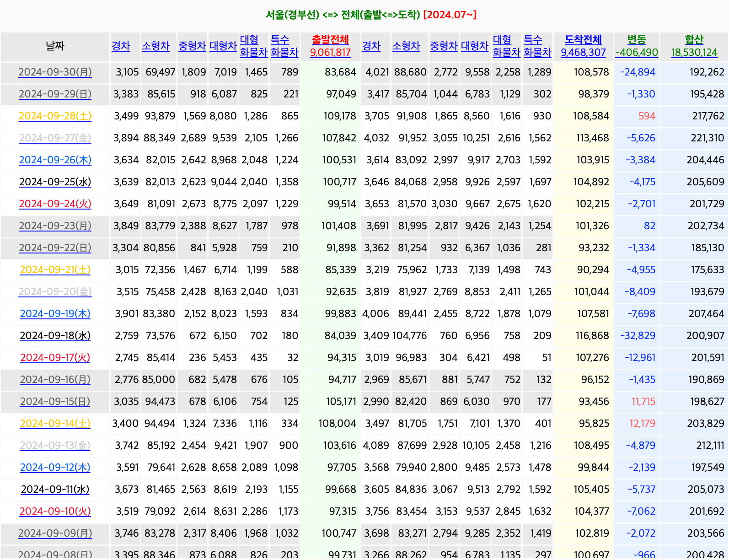Select arrival total 113,468 for 09-27
Screen dimensions: 729x560
point(592,138)
